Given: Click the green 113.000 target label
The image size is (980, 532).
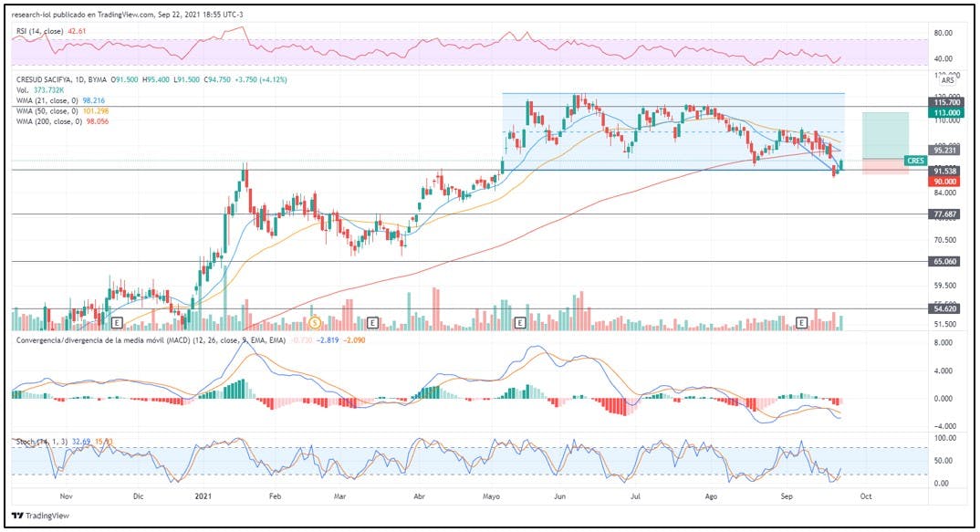Looking at the screenshot, I should (x=945, y=112).
